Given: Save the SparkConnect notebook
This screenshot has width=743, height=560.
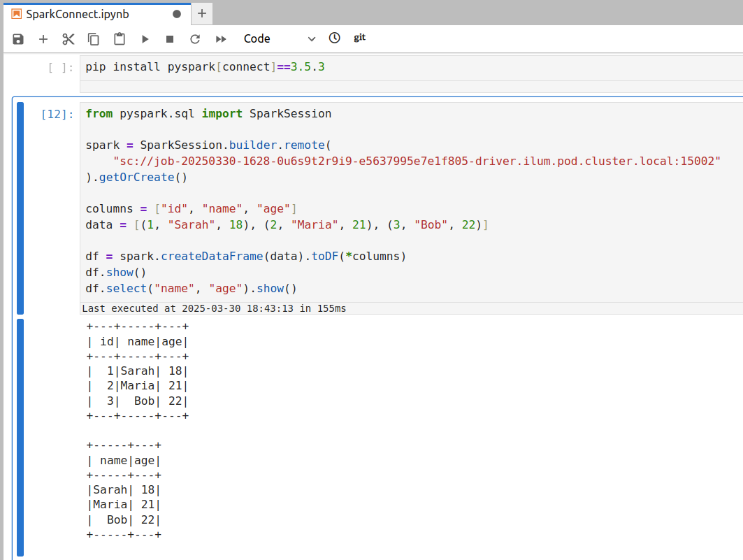Looking at the screenshot, I should tap(17, 38).
